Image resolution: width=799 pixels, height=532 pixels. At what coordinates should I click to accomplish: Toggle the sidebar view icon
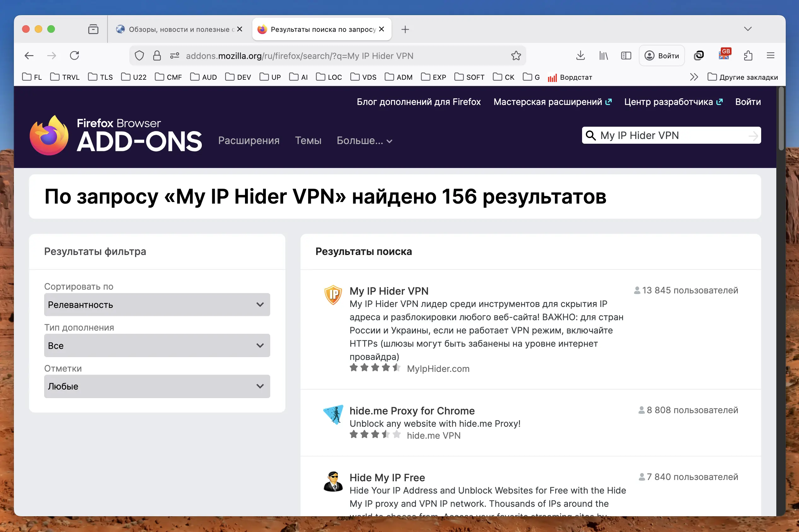click(626, 55)
